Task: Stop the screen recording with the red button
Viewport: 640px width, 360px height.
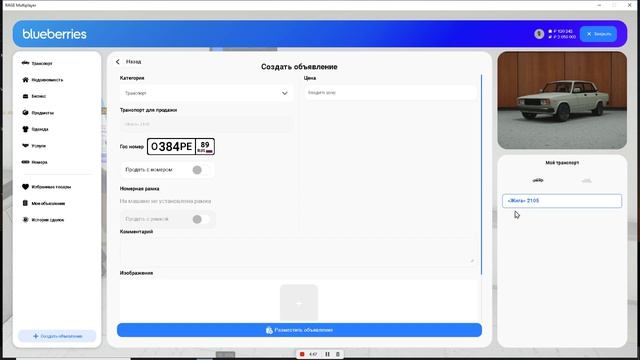Action: [302, 354]
